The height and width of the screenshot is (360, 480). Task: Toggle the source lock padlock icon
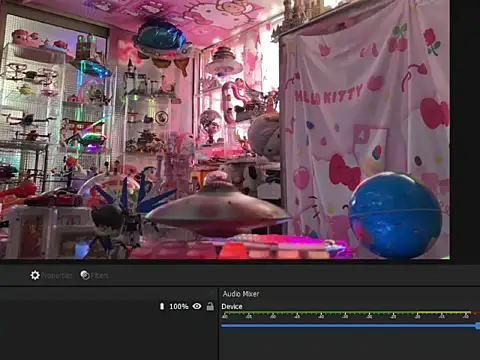(210, 306)
